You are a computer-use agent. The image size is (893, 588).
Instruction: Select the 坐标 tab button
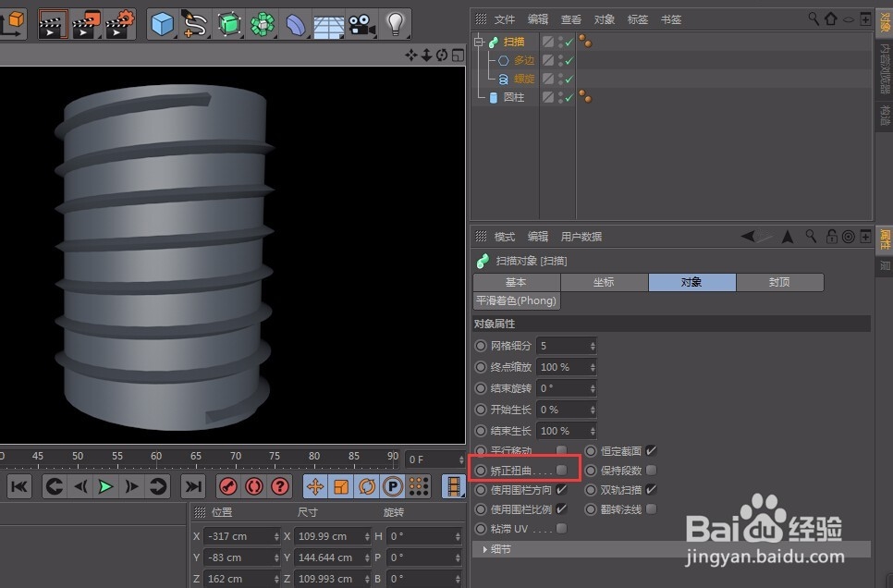pyautogui.click(x=604, y=282)
